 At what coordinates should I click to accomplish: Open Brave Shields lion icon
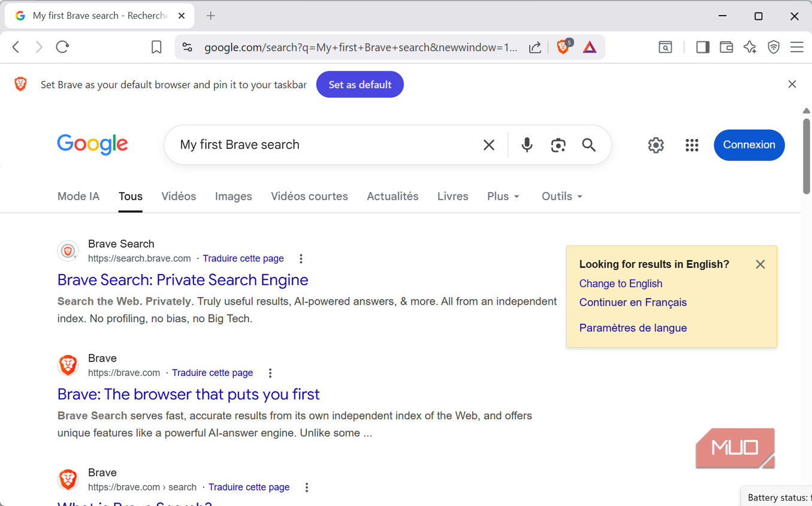coord(563,47)
